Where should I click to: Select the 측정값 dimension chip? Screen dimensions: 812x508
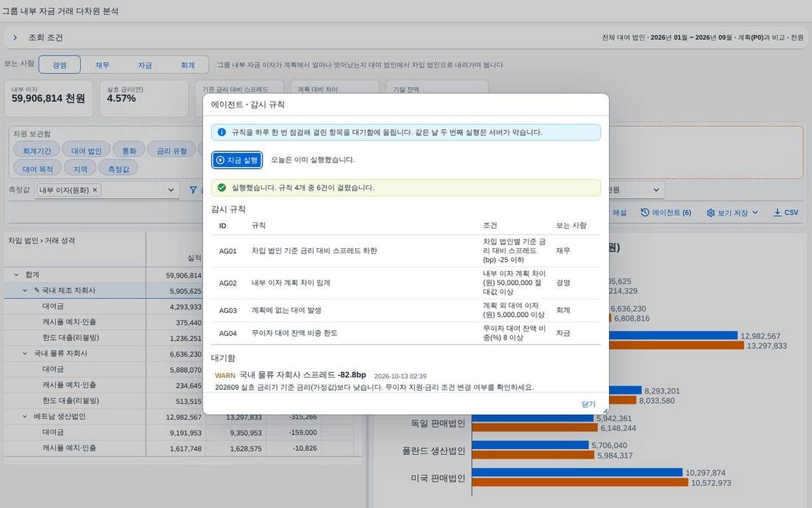(119, 169)
